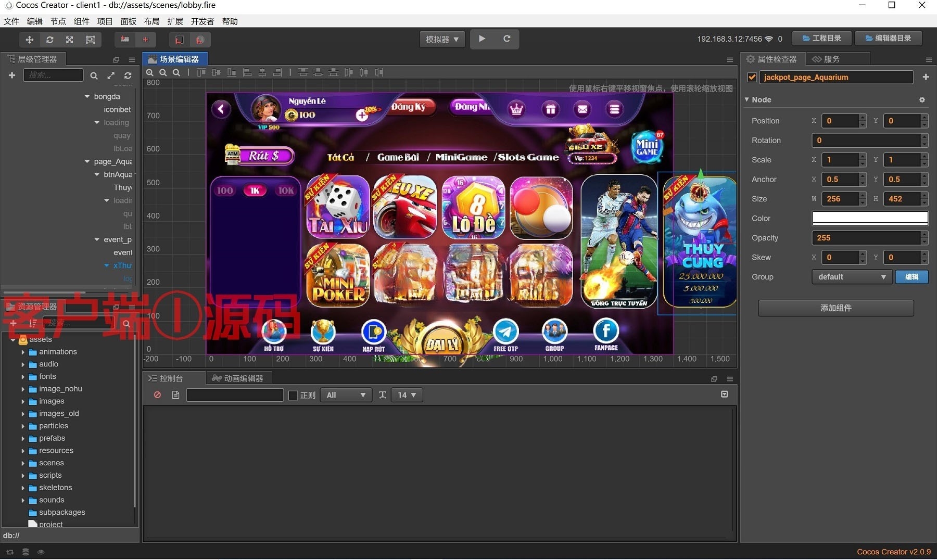Viewport: 937px width, 560px height.
Task: Focus the hierarchy search field
Action: tap(53, 75)
